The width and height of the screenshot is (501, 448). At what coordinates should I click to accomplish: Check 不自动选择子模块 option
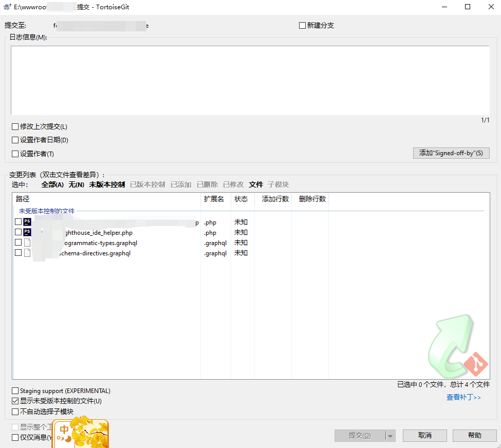[15, 412]
